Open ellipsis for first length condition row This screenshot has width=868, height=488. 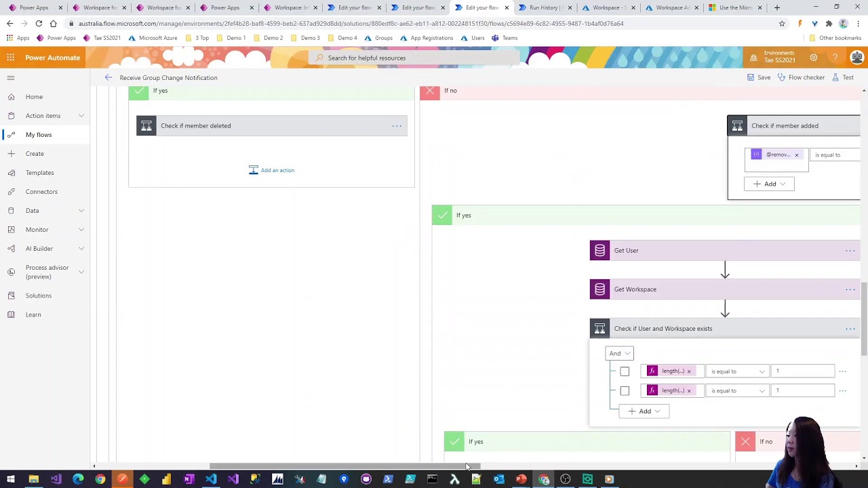(x=842, y=371)
